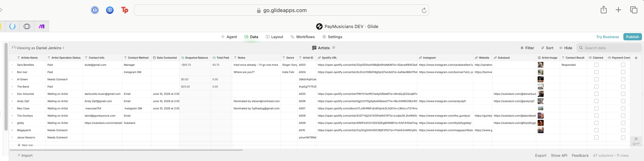Switch to the double-circle pinned tab
644x161 pixels.
[x=27, y=26]
